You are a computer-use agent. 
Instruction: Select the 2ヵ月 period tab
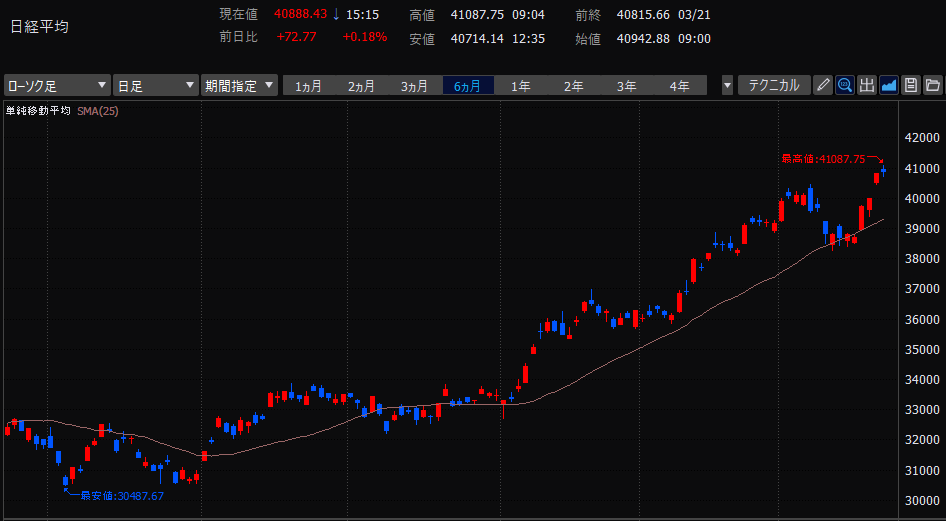(361, 86)
